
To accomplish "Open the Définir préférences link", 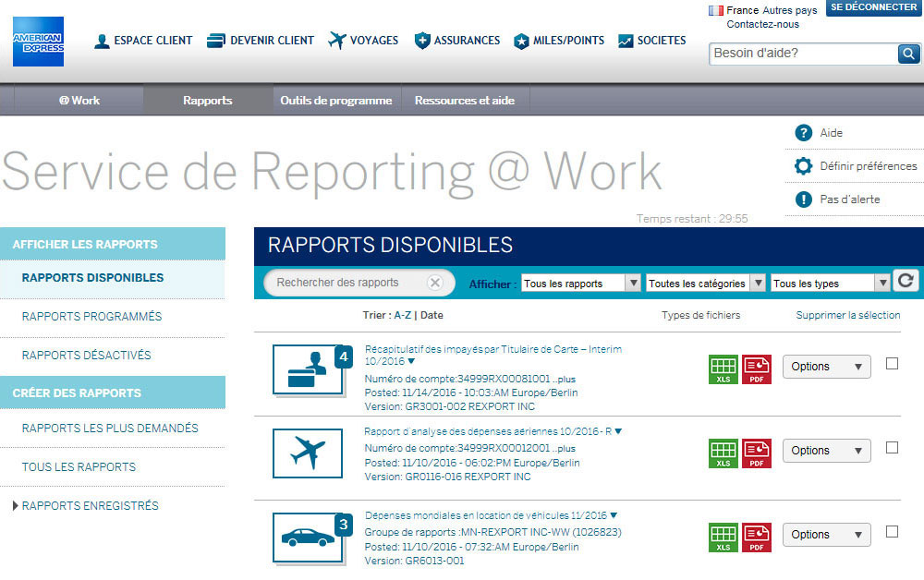I will [x=868, y=166].
